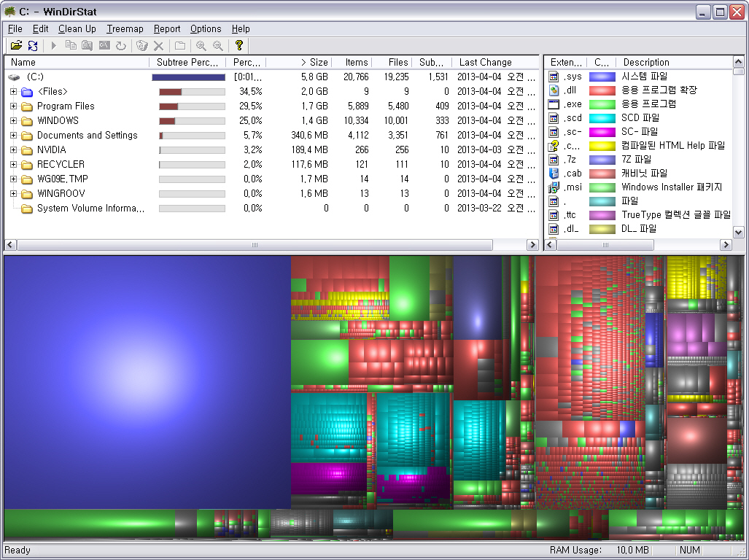Click the extension list horizontal scrollbar left arrow
Screen dimensions: 749x560
tap(551, 245)
